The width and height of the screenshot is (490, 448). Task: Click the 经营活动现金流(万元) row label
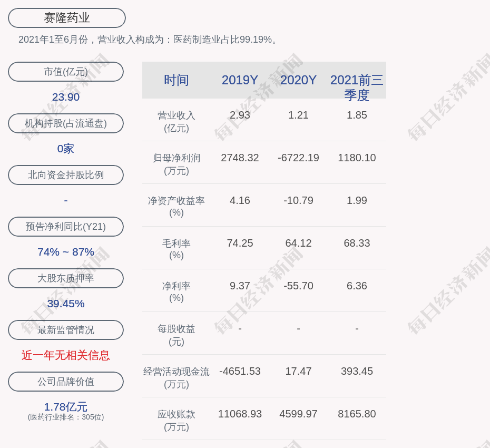coord(177,378)
